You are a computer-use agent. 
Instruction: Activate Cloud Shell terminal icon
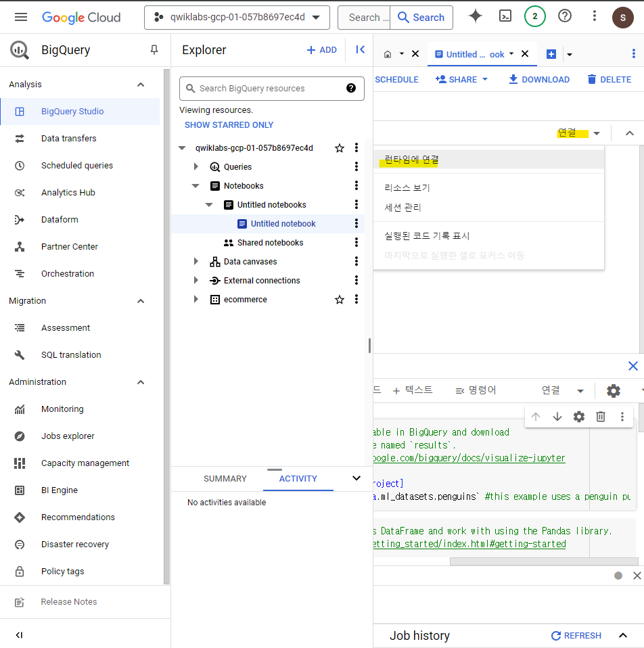pyautogui.click(x=505, y=16)
